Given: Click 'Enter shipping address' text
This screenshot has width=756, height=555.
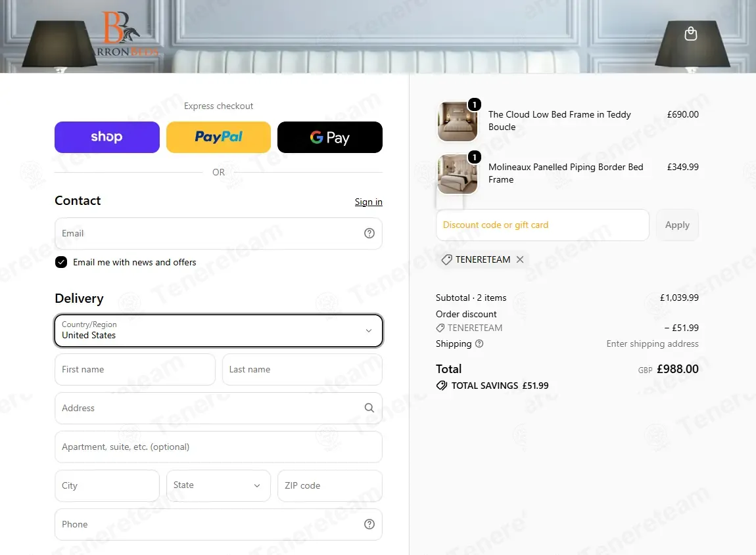Looking at the screenshot, I should (652, 344).
